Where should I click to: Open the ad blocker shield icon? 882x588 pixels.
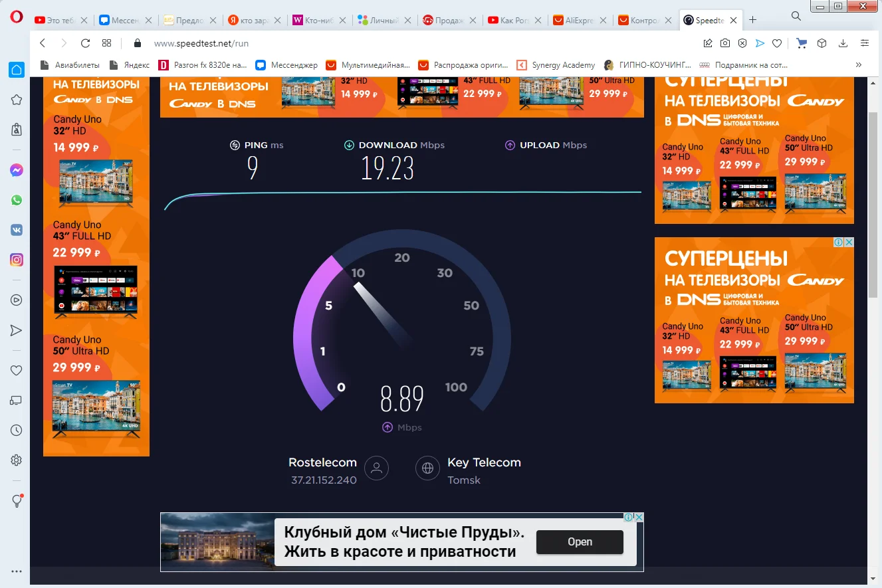[742, 43]
